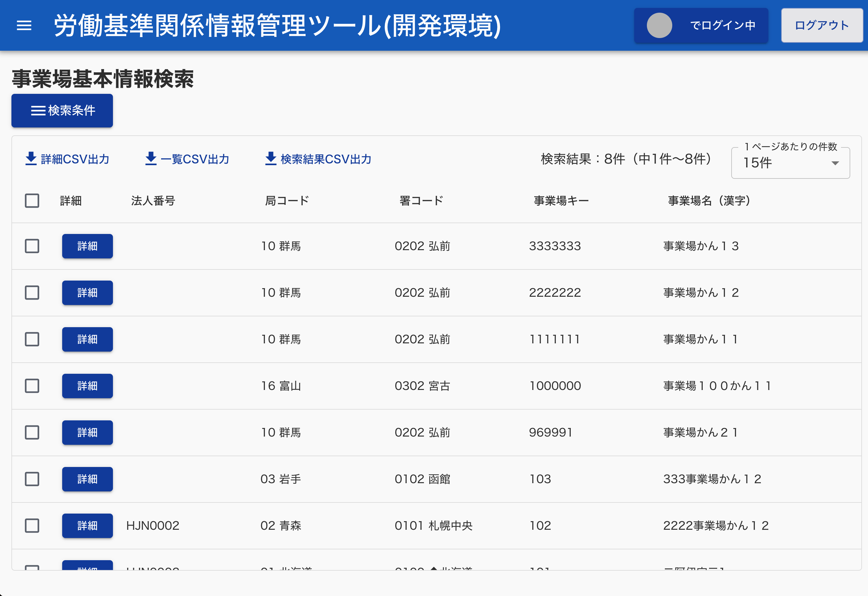Click 詳細CSV出力 download icon
This screenshot has height=596, width=868.
tap(31, 159)
